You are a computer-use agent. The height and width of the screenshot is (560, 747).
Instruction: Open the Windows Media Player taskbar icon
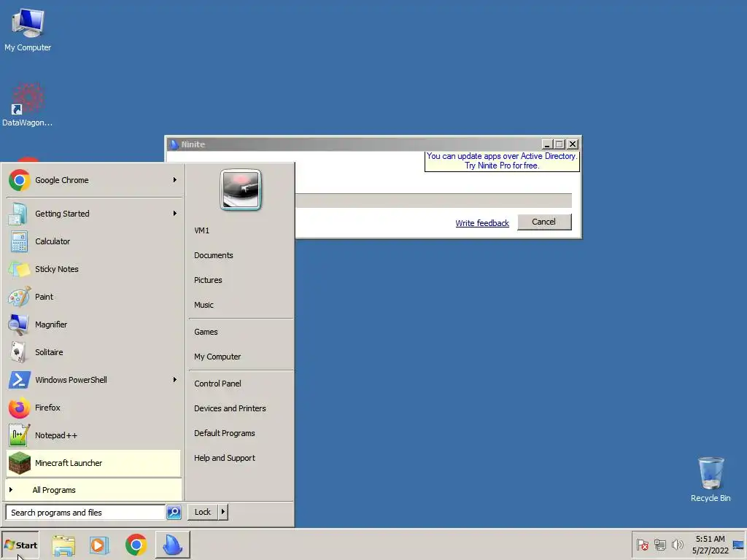[99, 545]
